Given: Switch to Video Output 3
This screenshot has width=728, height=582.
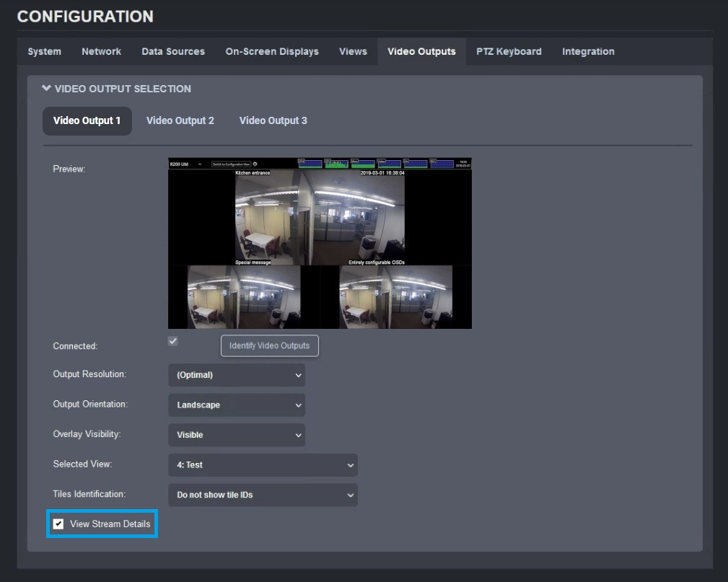Looking at the screenshot, I should click(x=273, y=120).
